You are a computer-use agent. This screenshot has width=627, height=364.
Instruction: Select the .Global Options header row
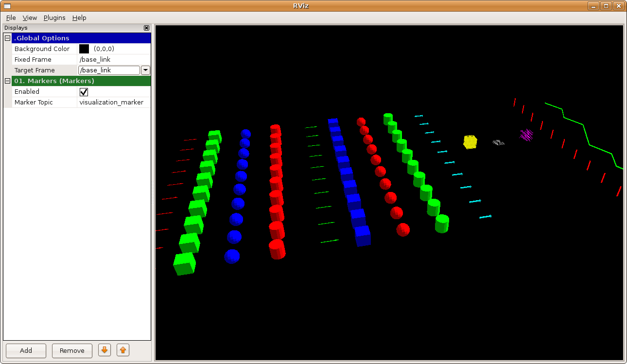(81, 38)
